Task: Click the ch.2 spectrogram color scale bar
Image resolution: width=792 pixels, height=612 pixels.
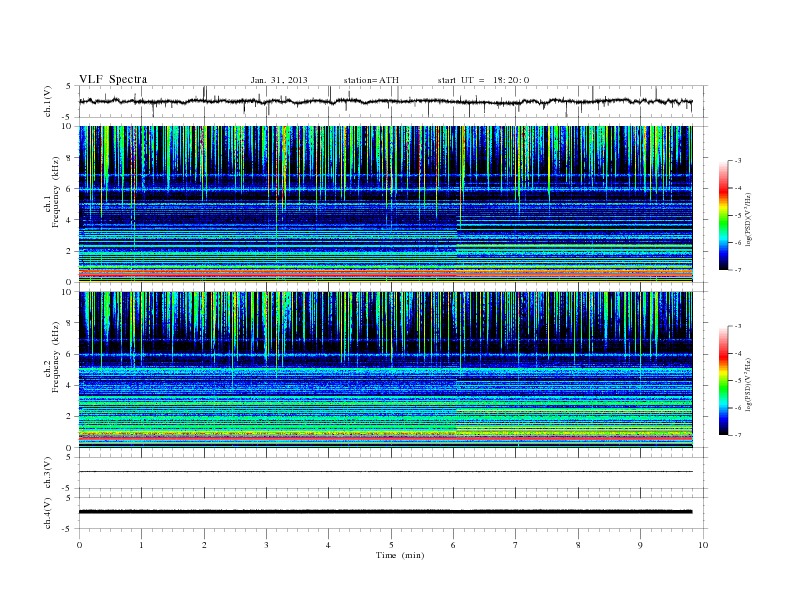Action: tap(723, 381)
